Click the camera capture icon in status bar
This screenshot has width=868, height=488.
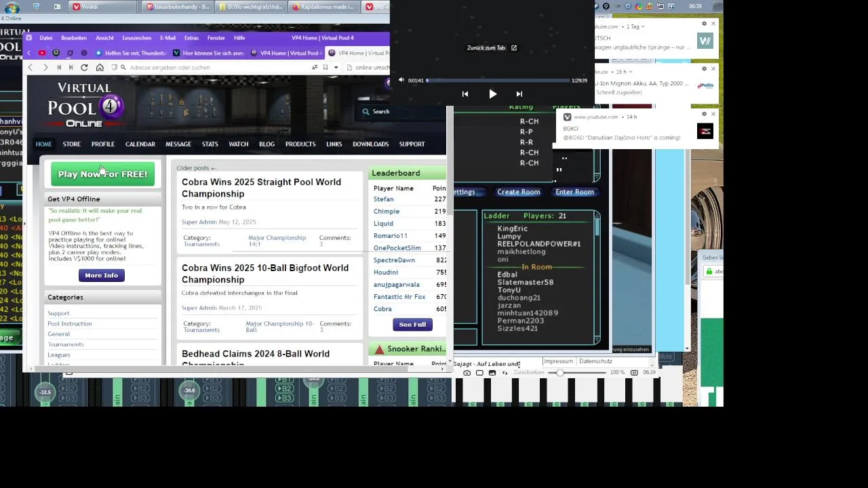467,373
